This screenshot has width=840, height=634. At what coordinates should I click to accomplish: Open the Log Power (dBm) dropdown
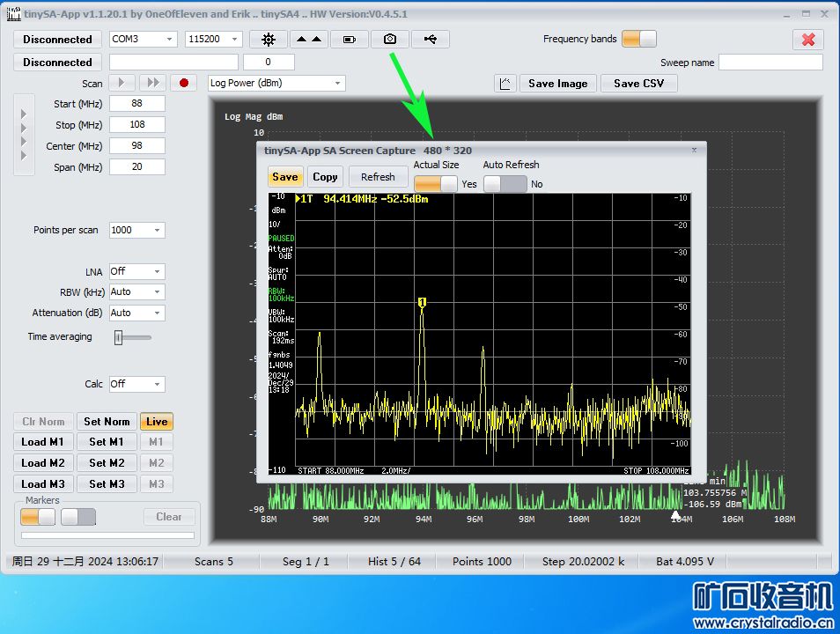276,83
